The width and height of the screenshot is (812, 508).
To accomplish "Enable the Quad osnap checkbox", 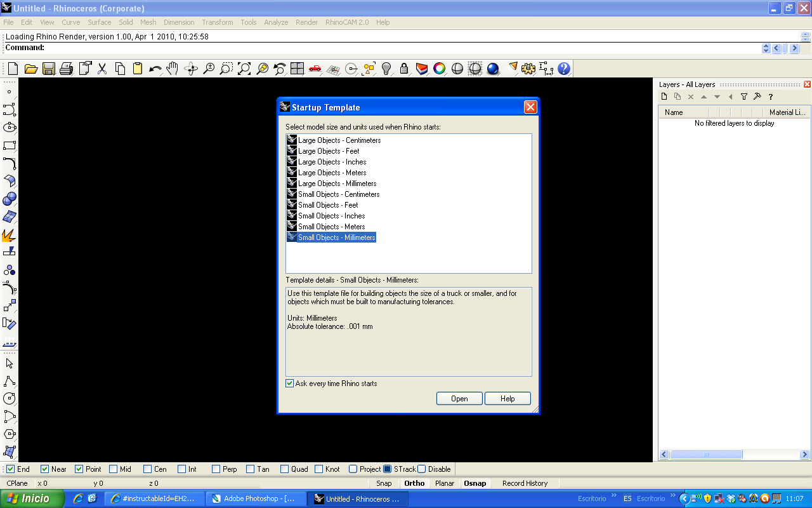I will point(285,469).
